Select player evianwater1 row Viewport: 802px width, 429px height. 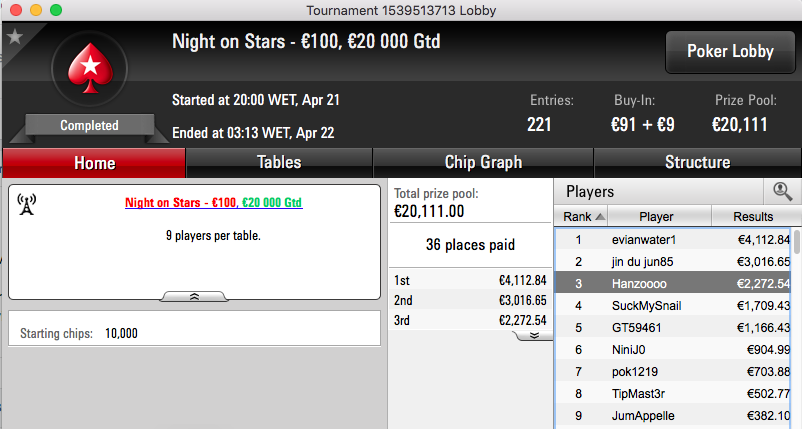coord(673,239)
